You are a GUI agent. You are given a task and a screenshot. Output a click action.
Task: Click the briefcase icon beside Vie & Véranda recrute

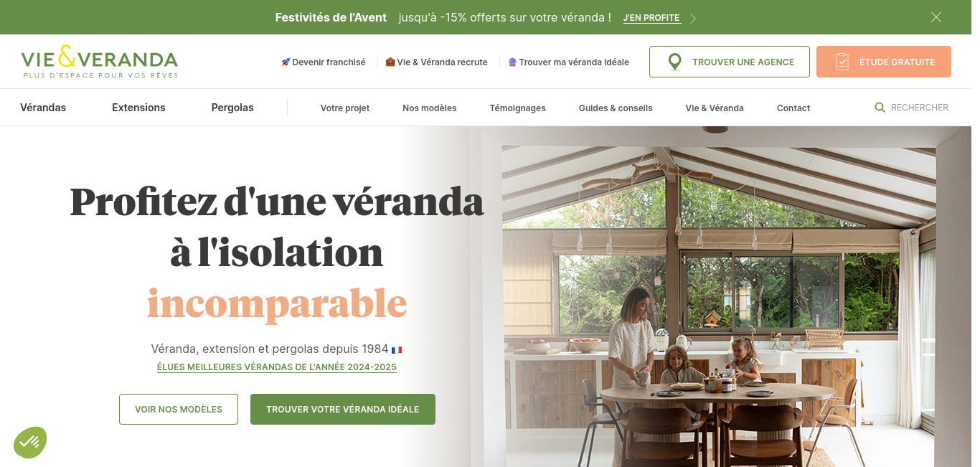[390, 62]
